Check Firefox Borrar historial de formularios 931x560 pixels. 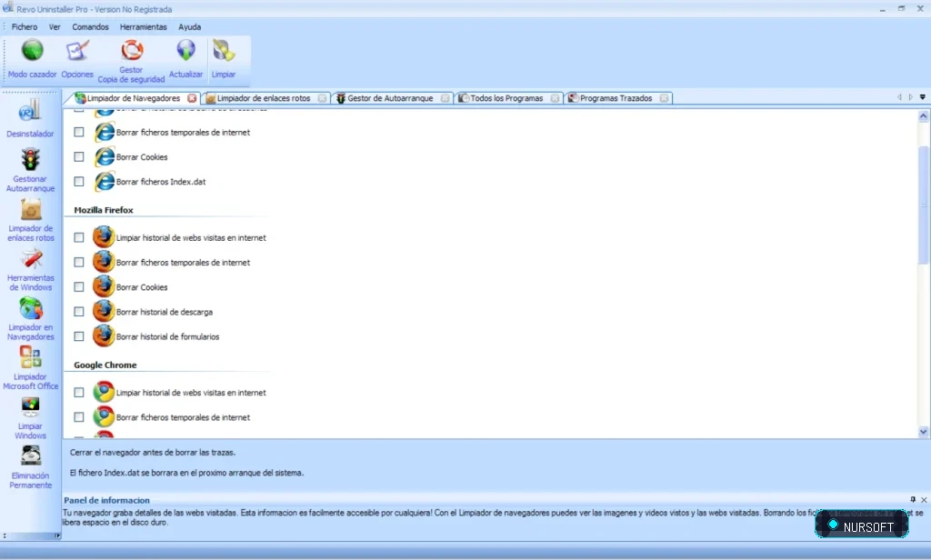point(79,336)
